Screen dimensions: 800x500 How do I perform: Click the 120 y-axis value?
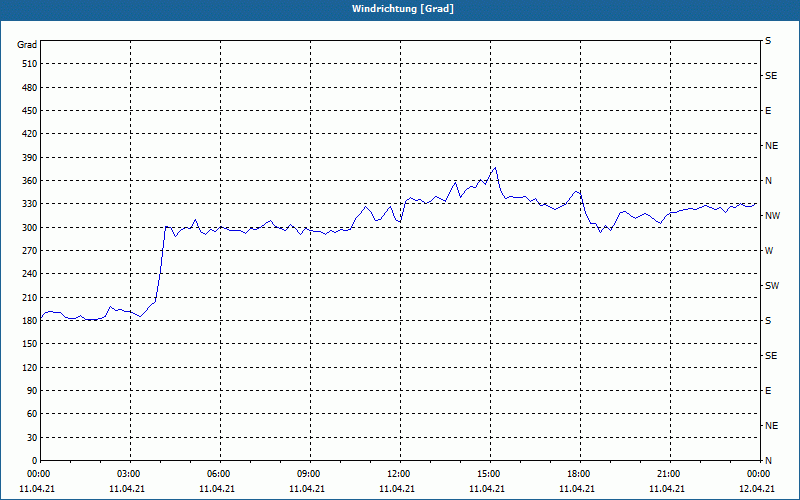pos(30,367)
